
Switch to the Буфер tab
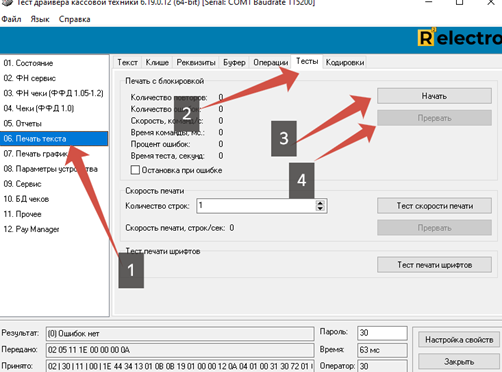point(234,62)
